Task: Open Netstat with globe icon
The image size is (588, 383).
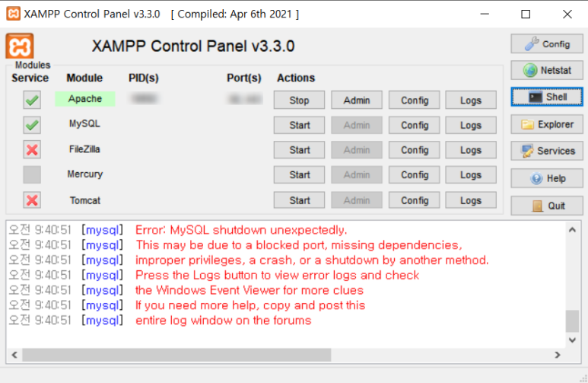Action: click(x=547, y=70)
